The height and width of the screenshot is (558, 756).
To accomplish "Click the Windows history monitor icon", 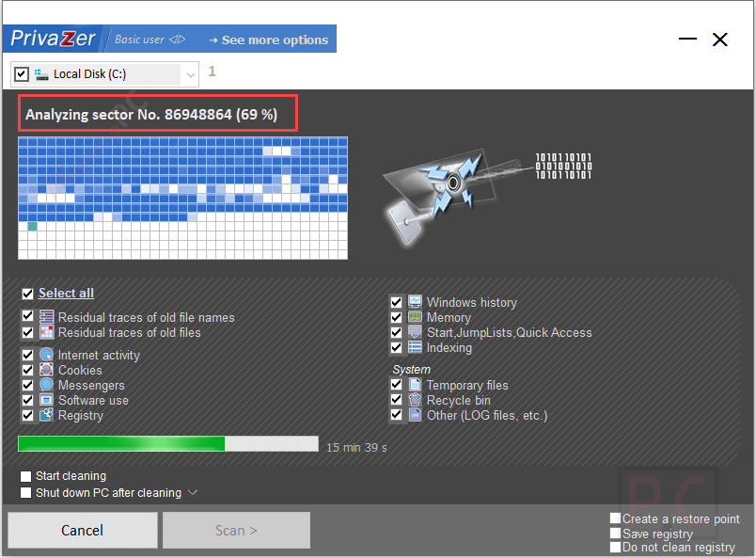I will 415,302.
